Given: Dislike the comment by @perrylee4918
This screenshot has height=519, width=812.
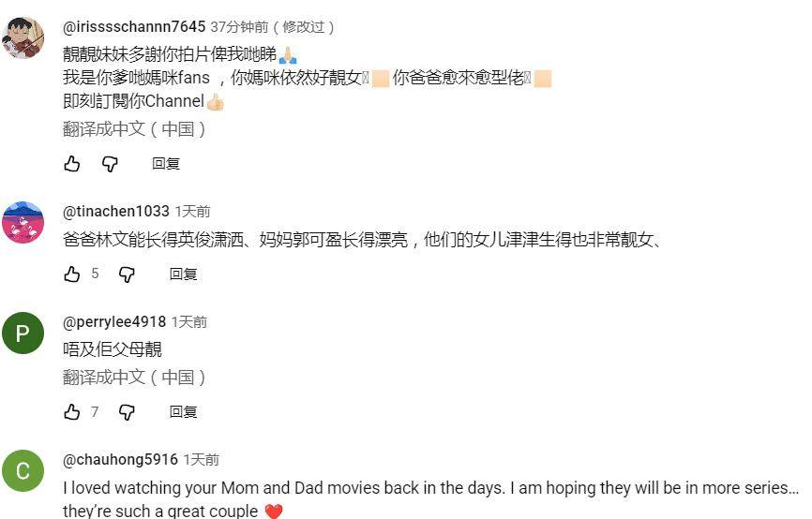Looking at the screenshot, I should tap(127, 412).
